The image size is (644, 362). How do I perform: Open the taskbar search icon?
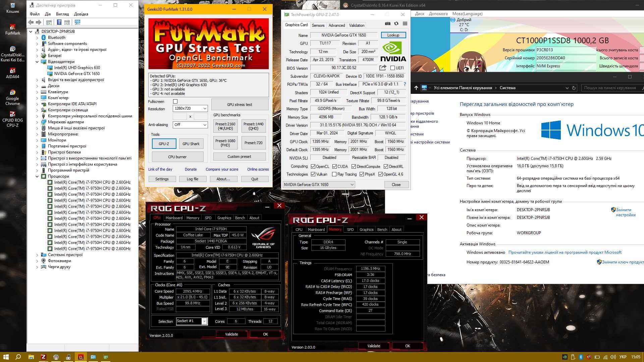pos(18,357)
